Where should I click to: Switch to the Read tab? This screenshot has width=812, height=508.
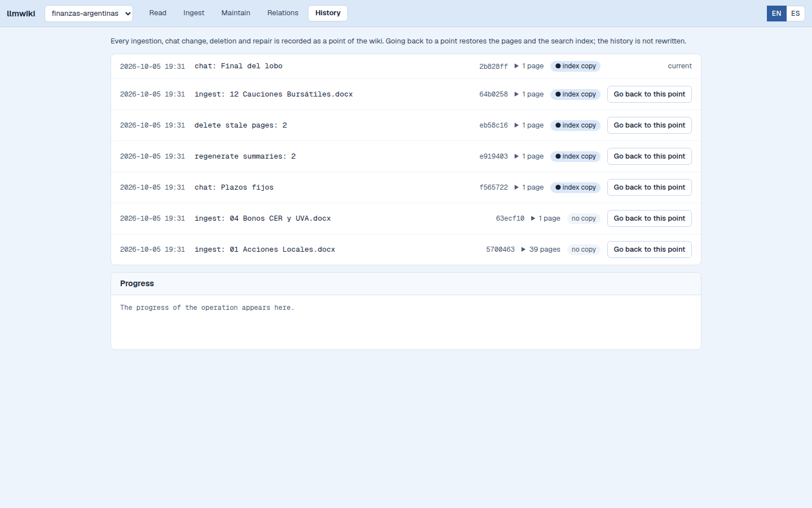(x=158, y=13)
